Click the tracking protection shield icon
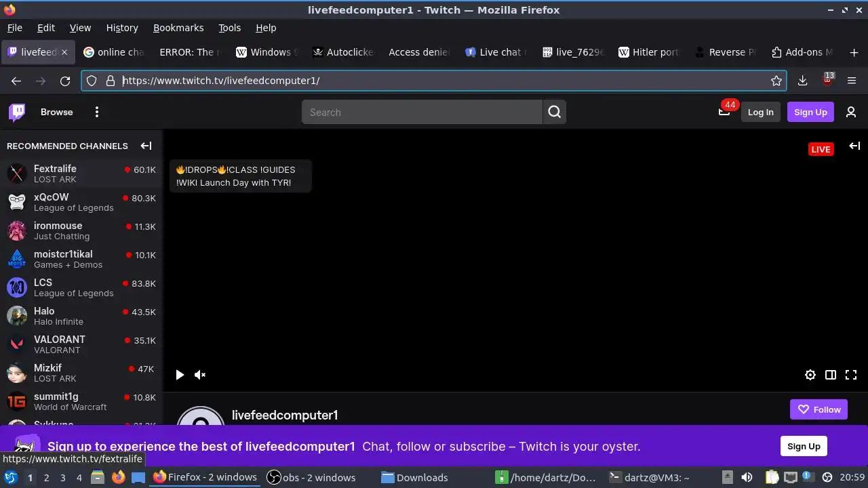This screenshot has height=488, width=868. [92, 81]
